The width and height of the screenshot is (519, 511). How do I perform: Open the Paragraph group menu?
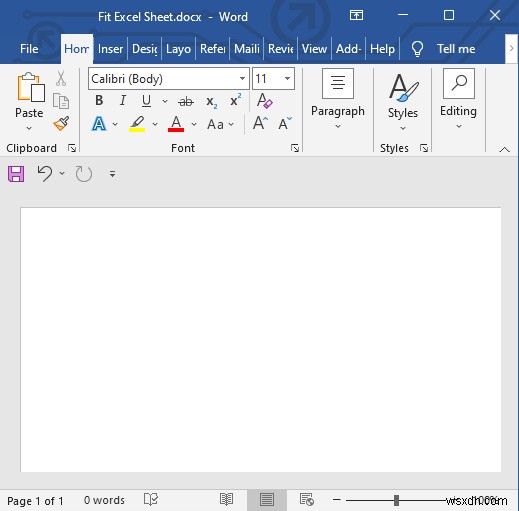coord(338,98)
